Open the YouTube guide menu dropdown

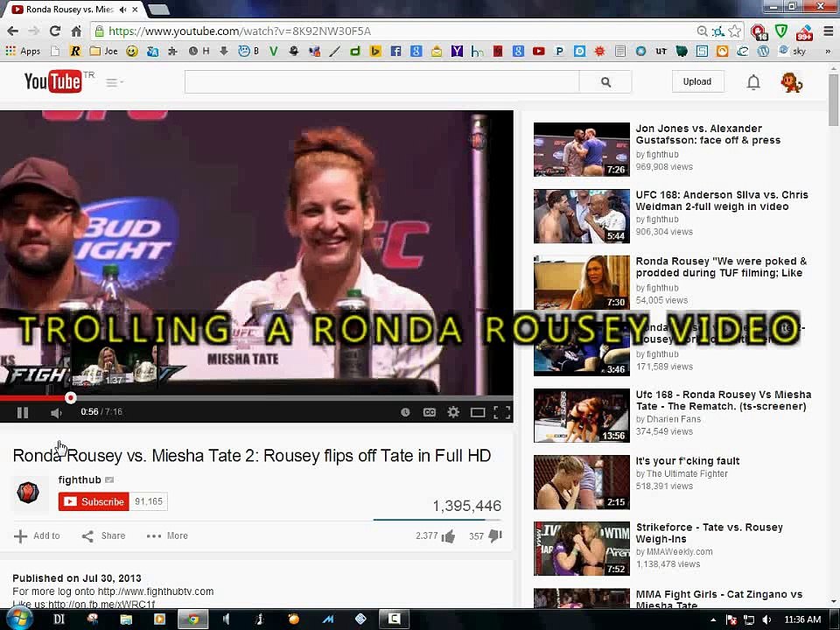(x=114, y=82)
